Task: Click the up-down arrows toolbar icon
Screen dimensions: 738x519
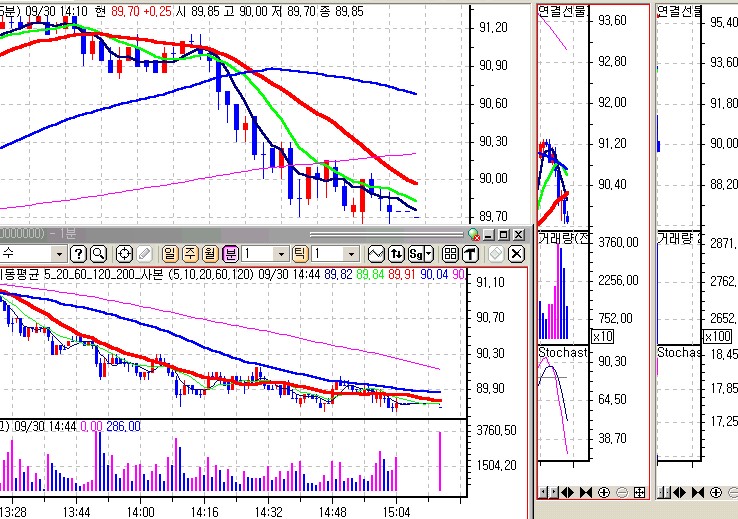Action: (397, 254)
